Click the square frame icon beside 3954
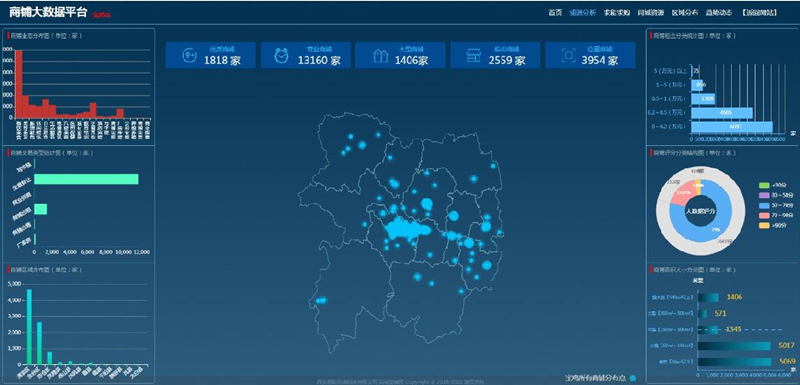This screenshot has width=800, height=385. (568, 56)
